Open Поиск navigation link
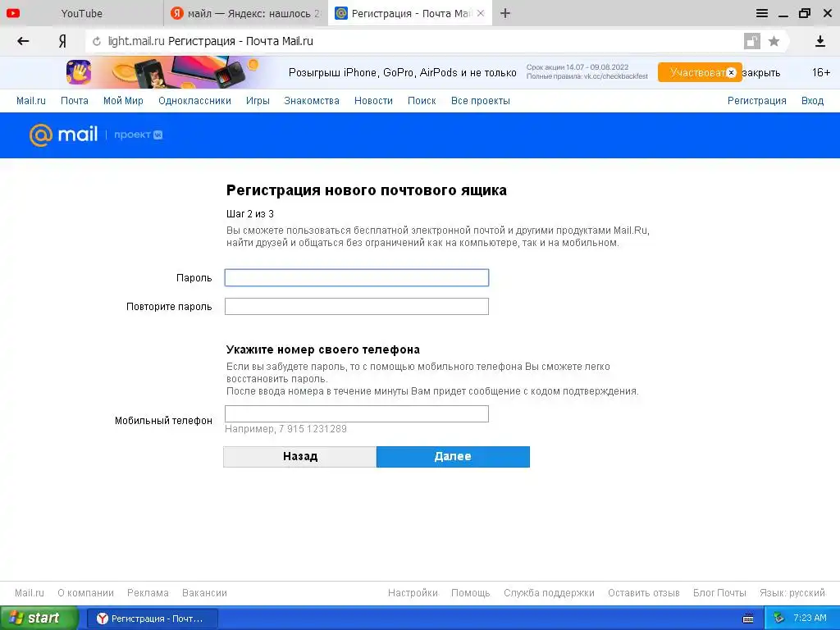 pos(422,101)
